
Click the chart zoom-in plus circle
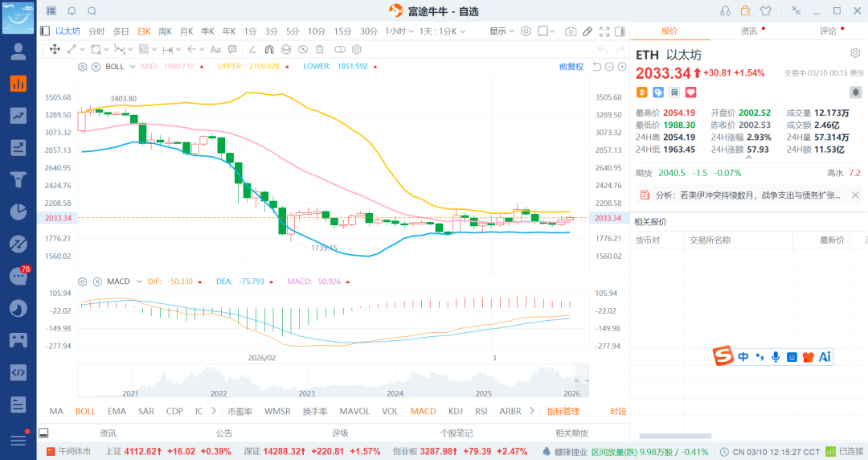(x=622, y=67)
